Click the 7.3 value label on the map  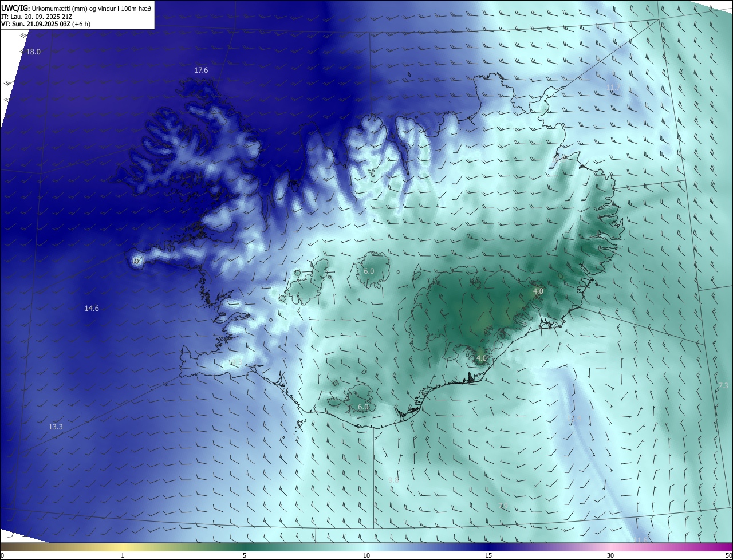pos(723,386)
